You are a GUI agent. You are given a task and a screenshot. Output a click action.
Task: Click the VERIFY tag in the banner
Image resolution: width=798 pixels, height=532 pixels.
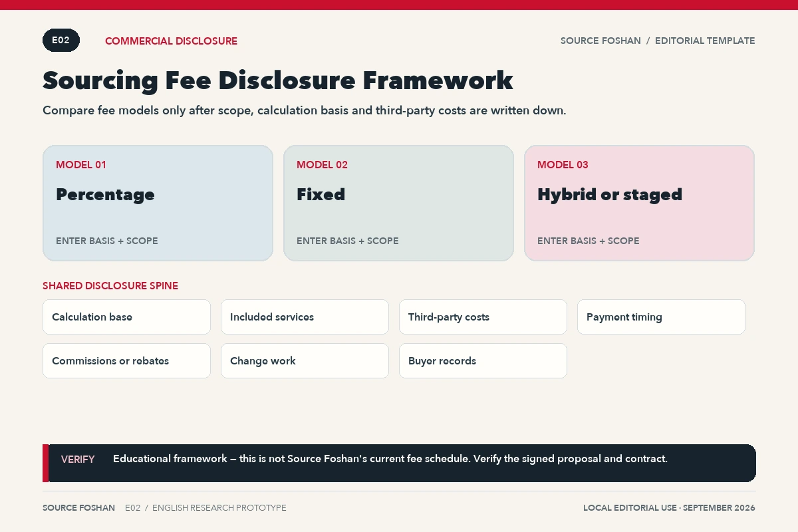coord(78,460)
